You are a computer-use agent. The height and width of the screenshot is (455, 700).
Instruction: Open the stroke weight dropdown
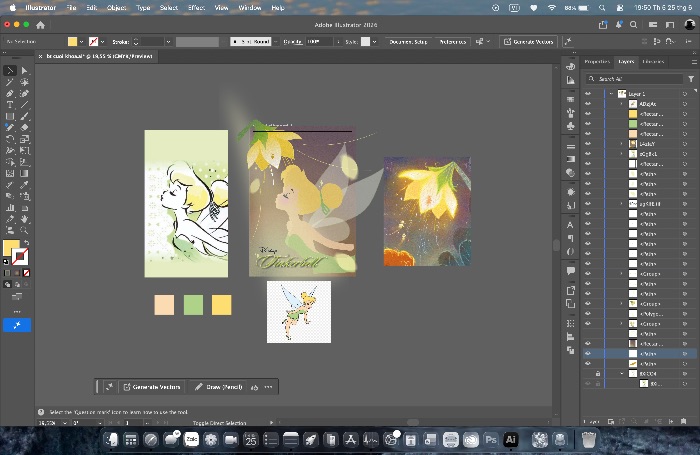(168, 42)
